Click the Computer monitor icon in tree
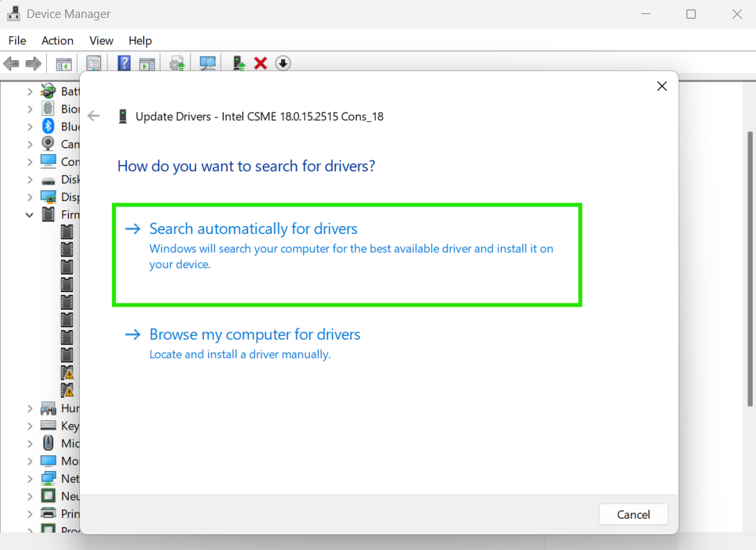 click(x=49, y=161)
